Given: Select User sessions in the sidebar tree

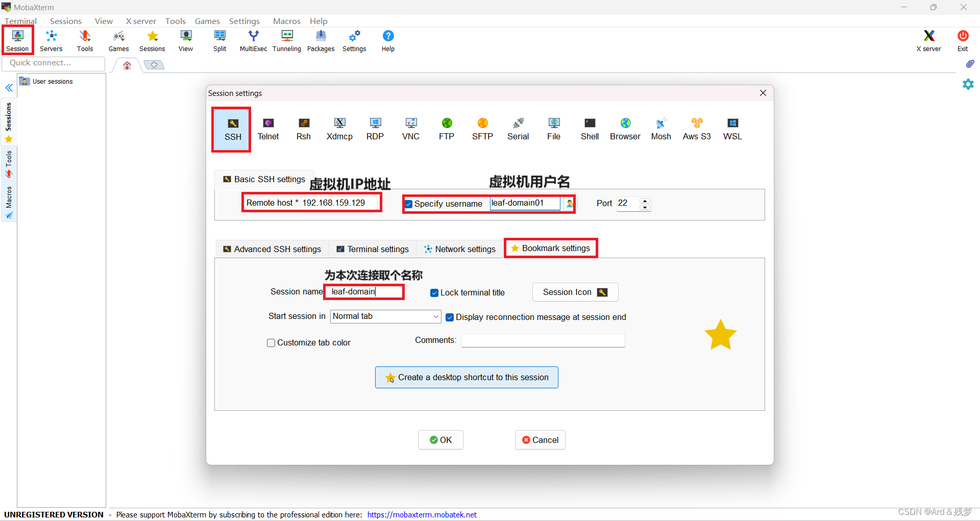Looking at the screenshot, I should [46, 81].
